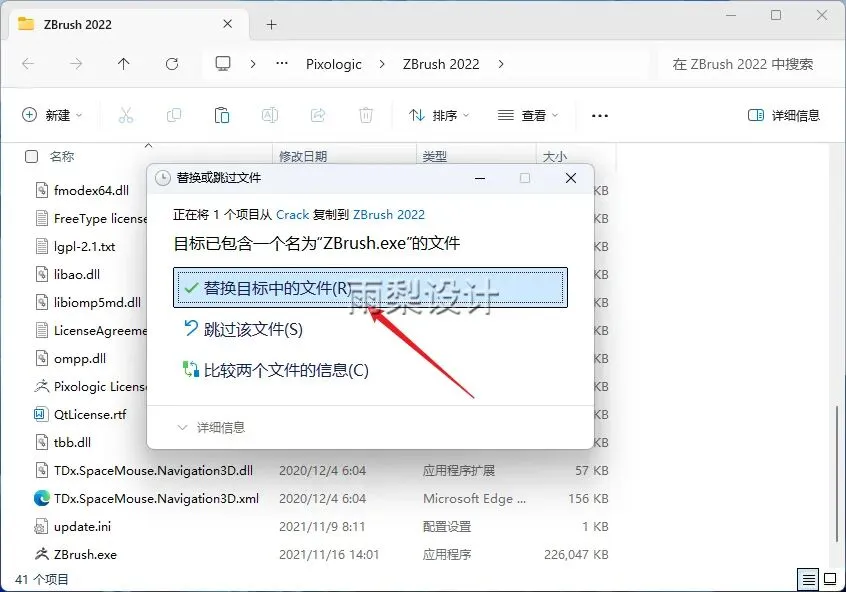Click the New (新建) button in toolbar
The height and width of the screenshot is (592, 846).
tap(52, 115)
